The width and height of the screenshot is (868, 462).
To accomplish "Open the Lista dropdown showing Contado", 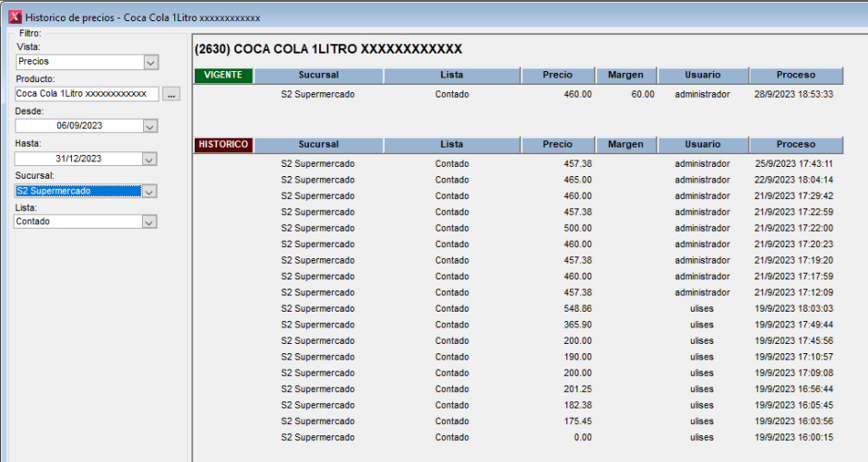I will [x=150, y=221].
